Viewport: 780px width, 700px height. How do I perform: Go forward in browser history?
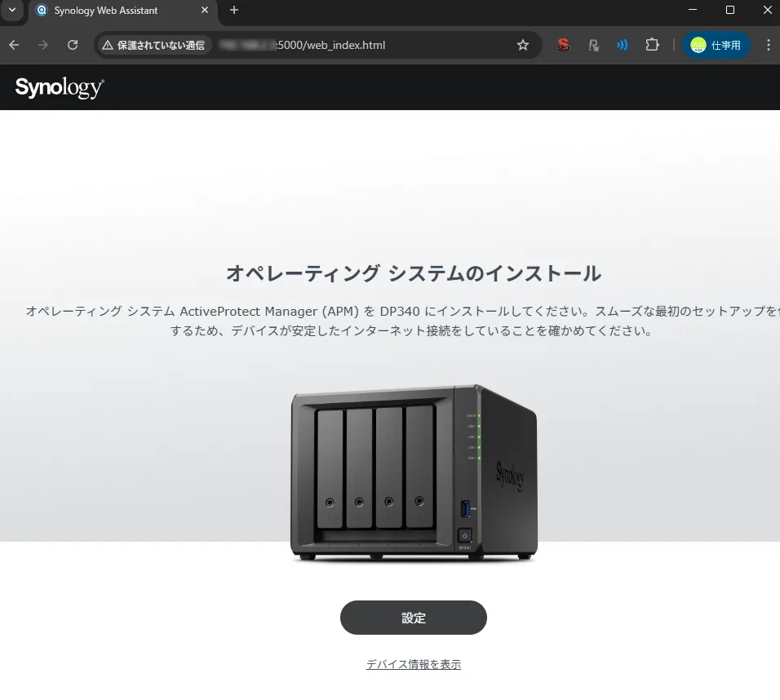click(43, 45)
